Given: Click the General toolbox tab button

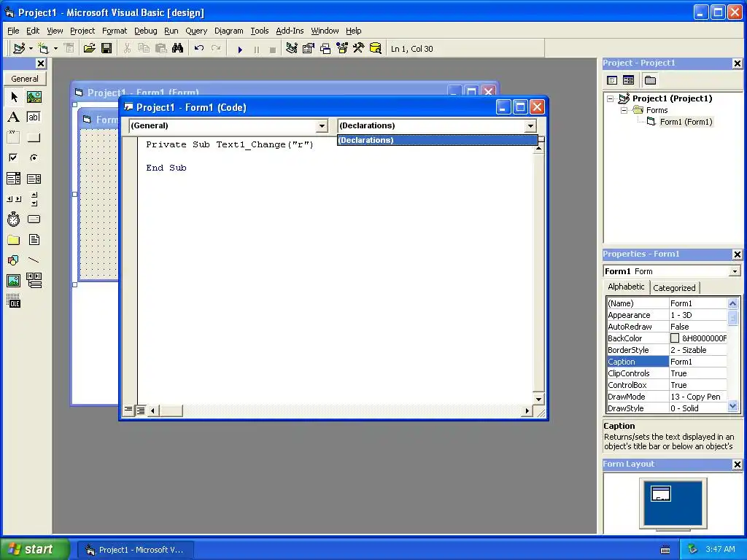Looking at the screenshot, I should [x=25, y=79].
